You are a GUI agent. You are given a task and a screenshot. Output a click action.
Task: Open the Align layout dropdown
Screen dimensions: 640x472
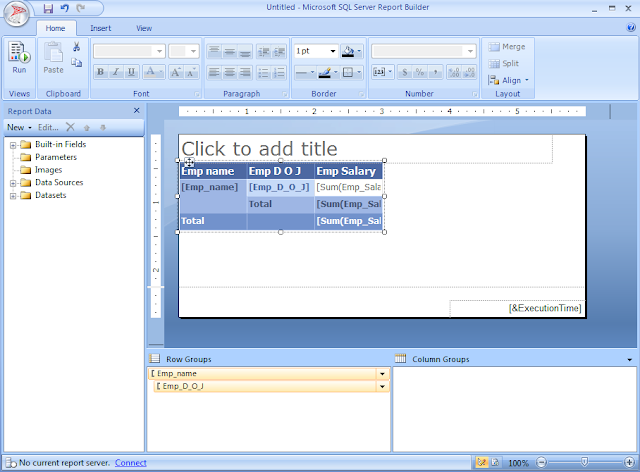509,80
